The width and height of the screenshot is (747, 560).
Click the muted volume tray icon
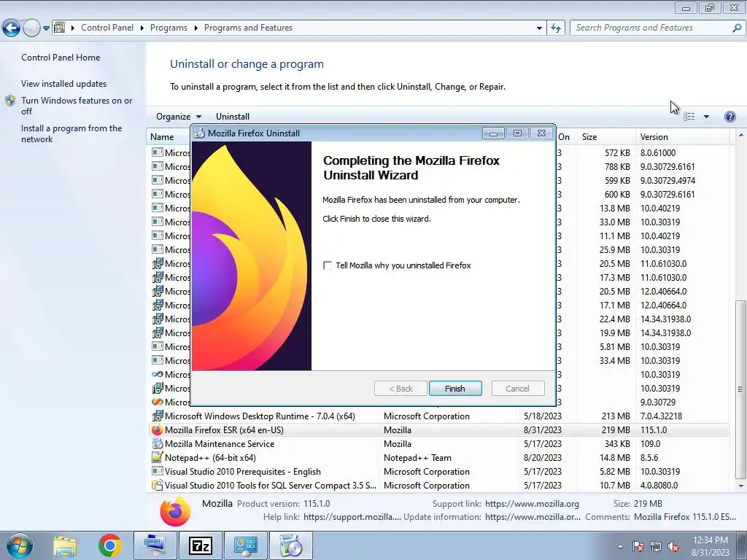[x=673, y=546]
